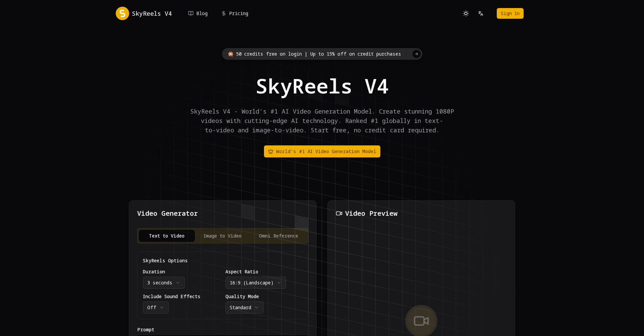Screen dimensions: 644x336
Task: Click the camera placeholder in Video Preview
Action: 421,321
